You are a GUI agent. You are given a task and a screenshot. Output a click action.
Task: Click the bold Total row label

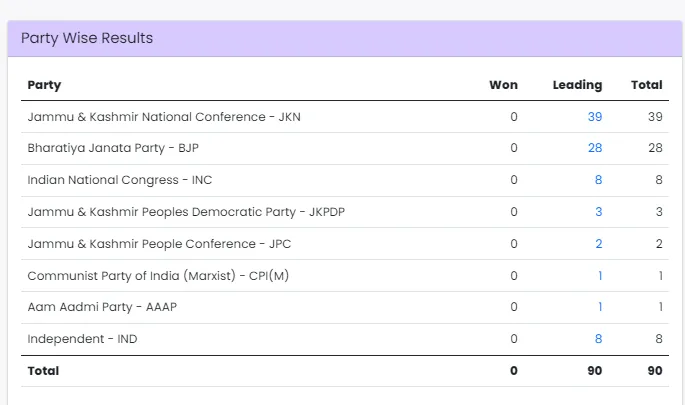(43, 371)
